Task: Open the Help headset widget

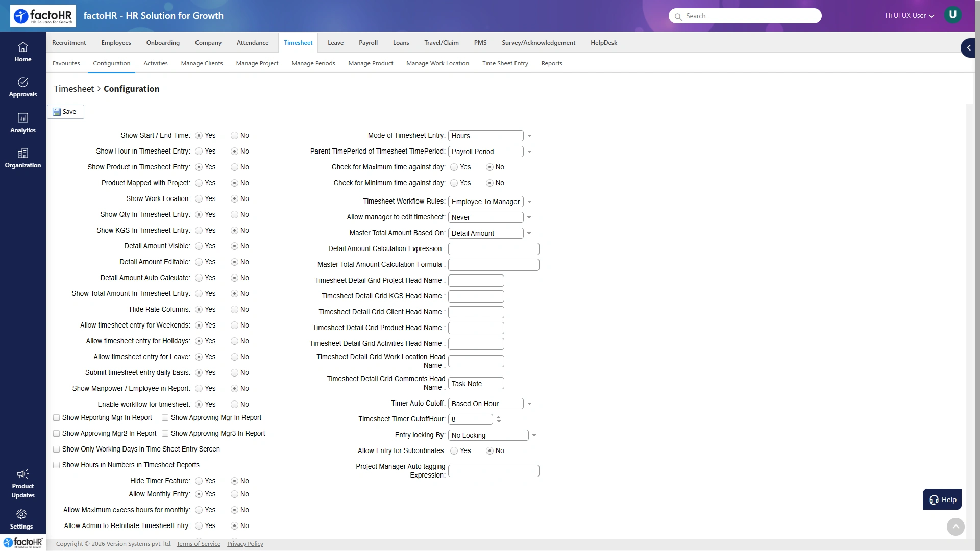Action: (x=942, y=499)
